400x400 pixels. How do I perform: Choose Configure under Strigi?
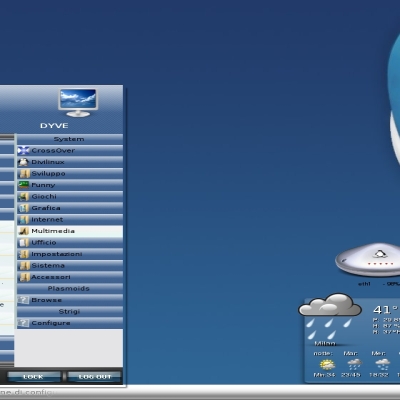tap(70, 323)
